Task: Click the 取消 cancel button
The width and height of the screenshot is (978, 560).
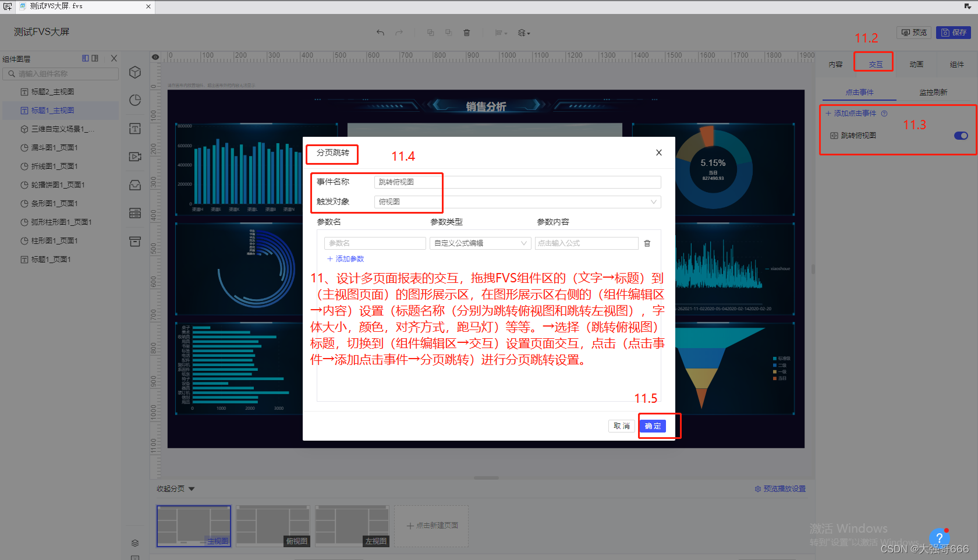Action: tap(622, 426)
